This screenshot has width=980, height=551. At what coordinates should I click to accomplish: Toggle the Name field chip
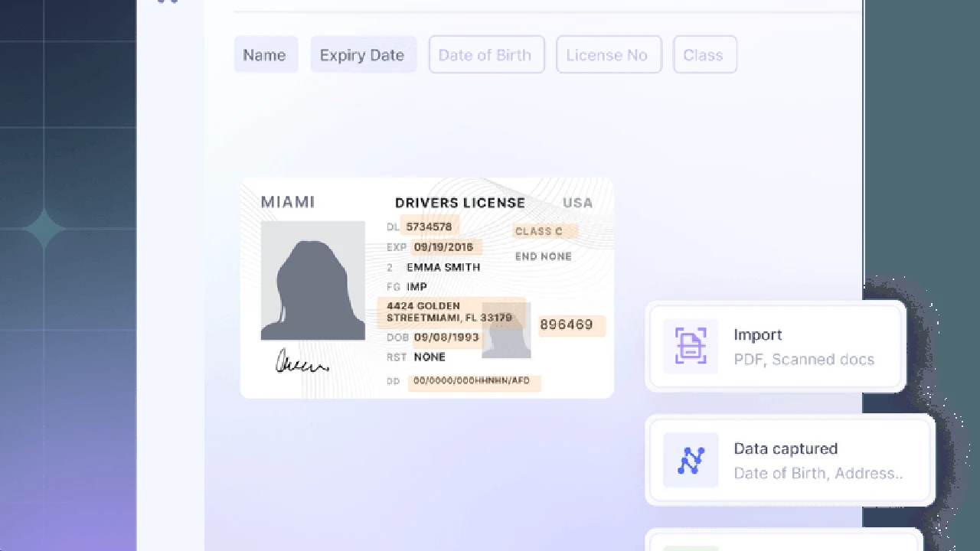pos(265,55)
